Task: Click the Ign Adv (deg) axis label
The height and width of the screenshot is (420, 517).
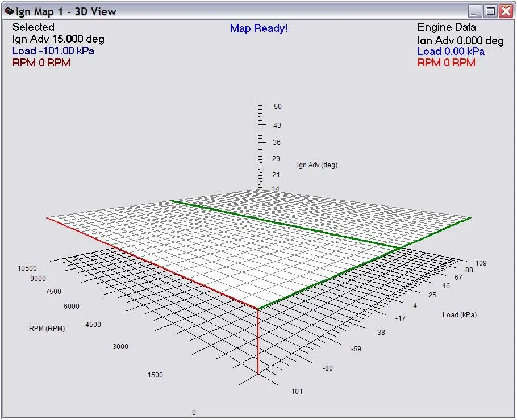Action: point(317,165)
